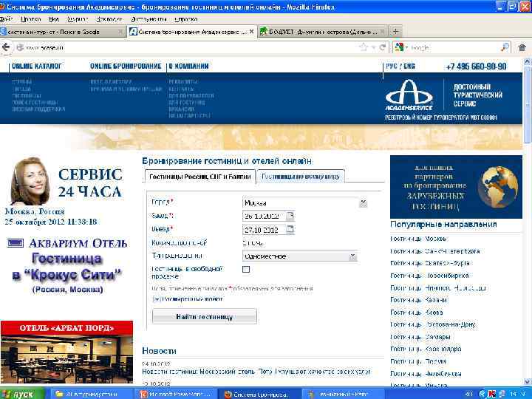Open the Гостиницы Москвы link
This screenshot has height=399, width=532.
point(418,239)
